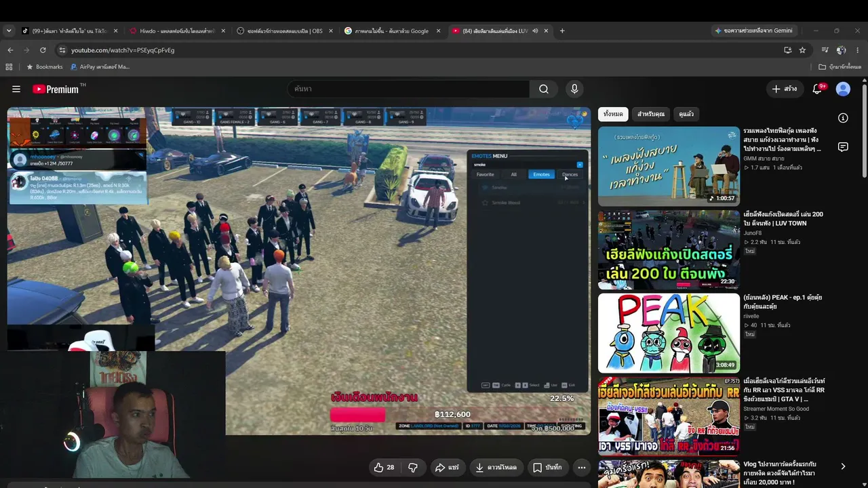This screenshot has width=868, height=488.
Task: Open the apps grid in bookmarks bar
Action: click(x=9, y=67)
